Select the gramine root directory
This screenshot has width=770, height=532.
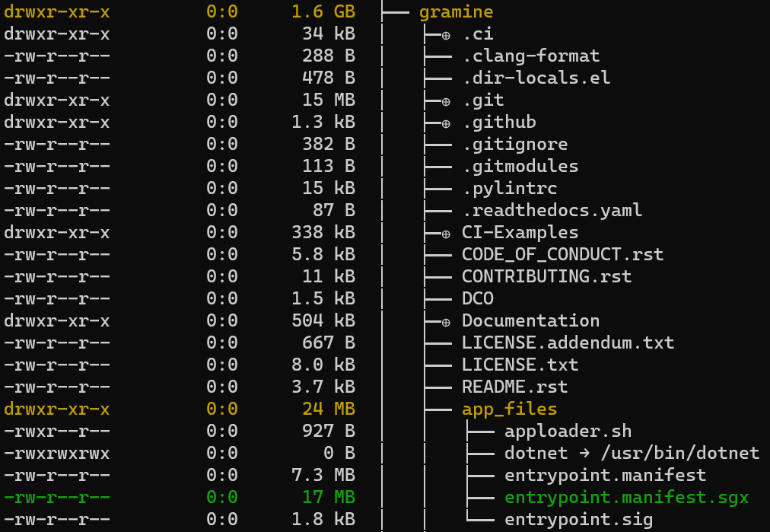click(456, 11)
